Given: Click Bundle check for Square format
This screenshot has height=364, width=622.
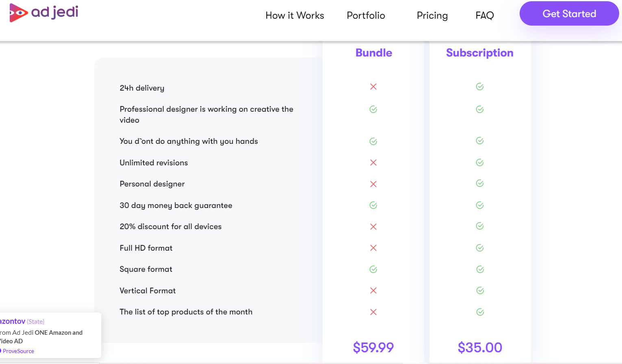Looking at the screenshot, I should [x=373, y=269].
